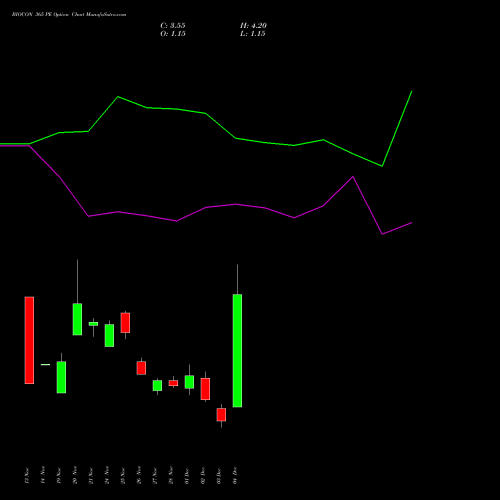Click the tall red candlestick for 13 Nov
The image size is (500, 500).
[29, 340]
